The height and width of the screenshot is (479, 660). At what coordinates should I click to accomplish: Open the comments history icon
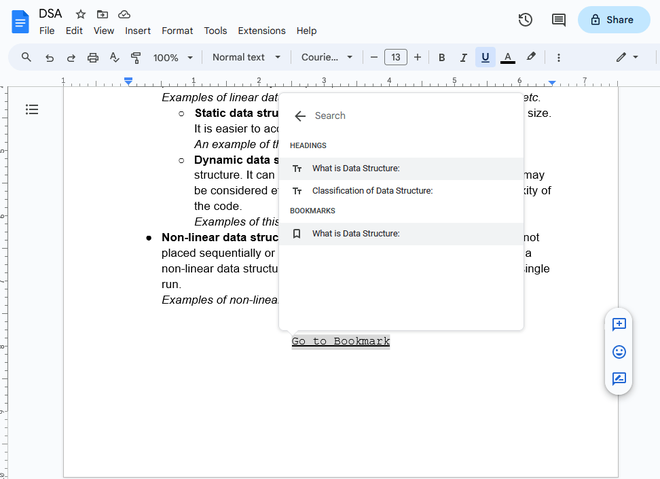tap(558, 20)
